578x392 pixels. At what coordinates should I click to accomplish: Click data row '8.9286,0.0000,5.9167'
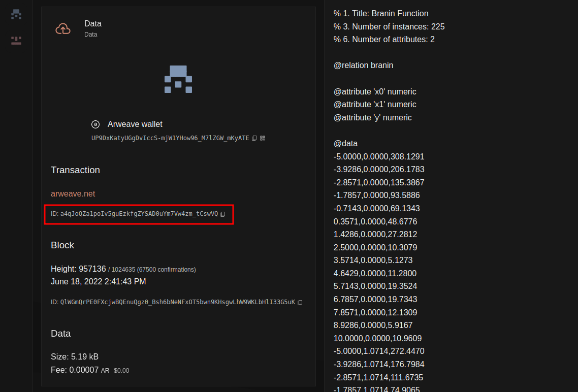tap(373, 325)
